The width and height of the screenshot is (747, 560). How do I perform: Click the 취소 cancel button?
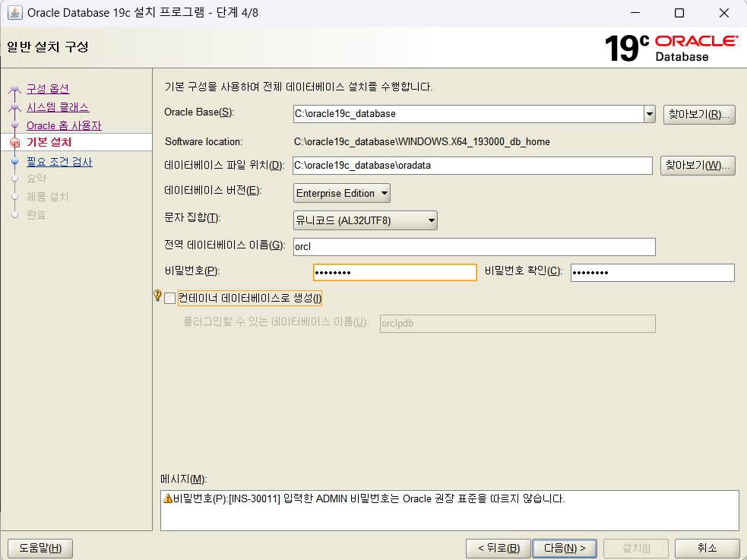pyautogui.click(x=707, y=548)
